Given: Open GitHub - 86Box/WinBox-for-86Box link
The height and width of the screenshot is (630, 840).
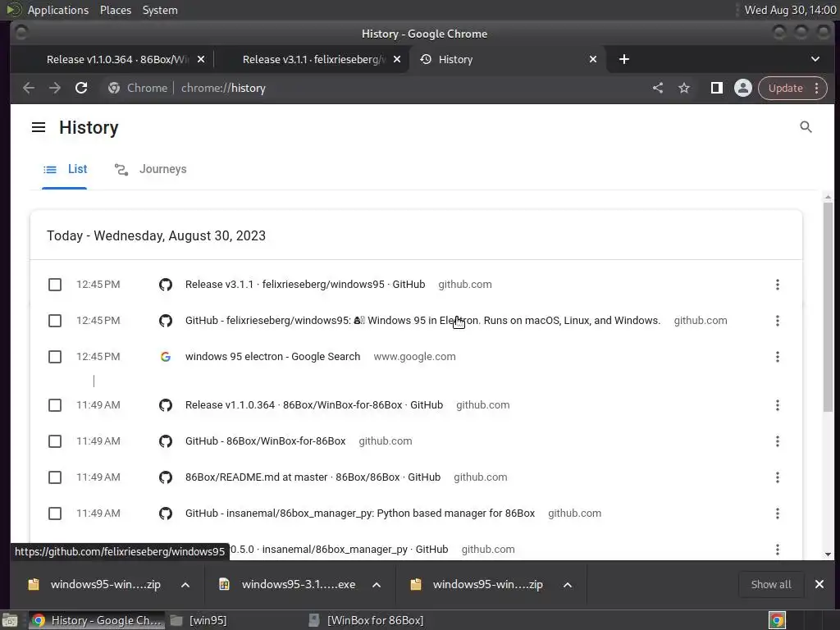Looking at the screenshot, I should tap(265, 441).
